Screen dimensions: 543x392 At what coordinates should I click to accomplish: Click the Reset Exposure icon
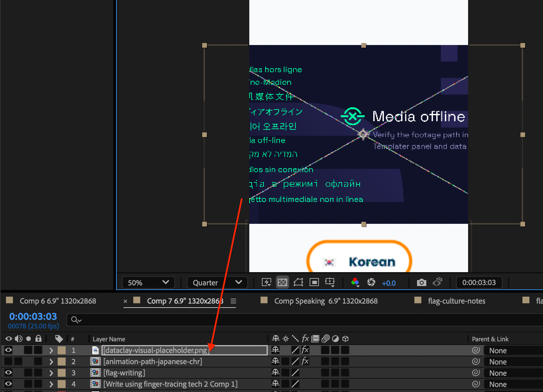(x=371, y=282)
